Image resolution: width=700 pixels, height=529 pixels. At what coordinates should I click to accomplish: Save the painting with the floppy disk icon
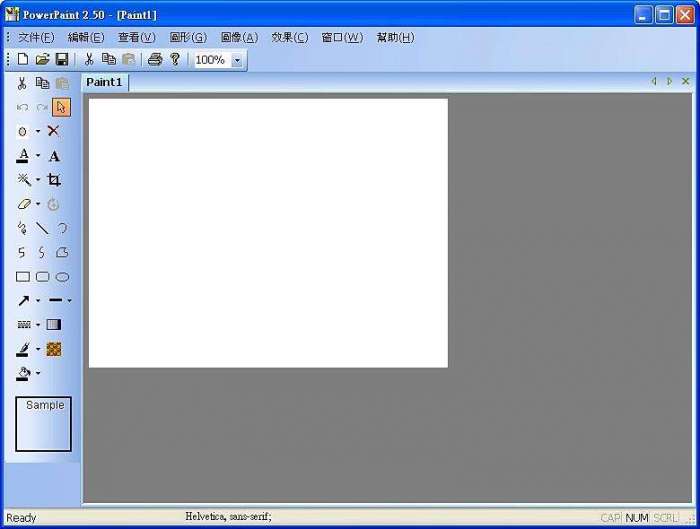[62, 59]
